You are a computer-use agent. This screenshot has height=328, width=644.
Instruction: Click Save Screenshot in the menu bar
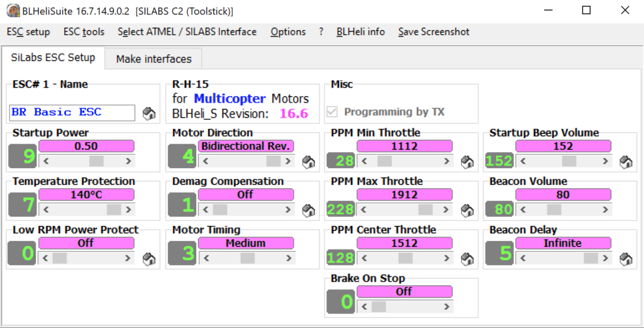click(x=433, y=31)
